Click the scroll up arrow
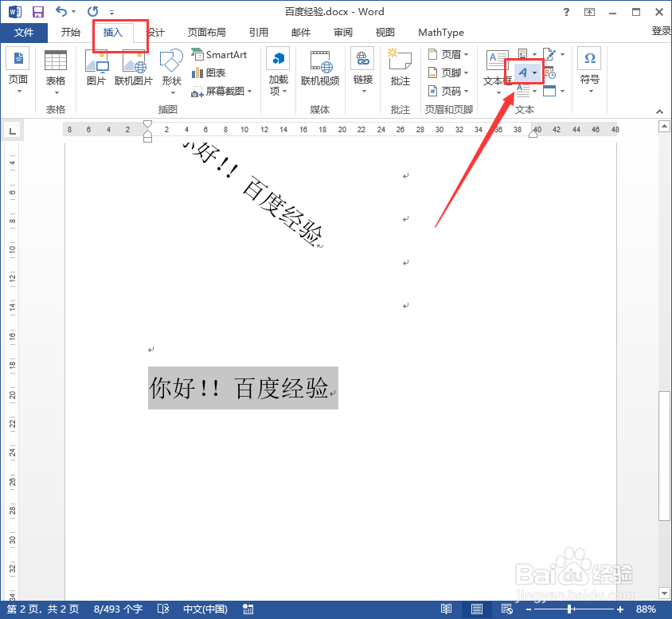Screen dimensions: 672x619 664,127
